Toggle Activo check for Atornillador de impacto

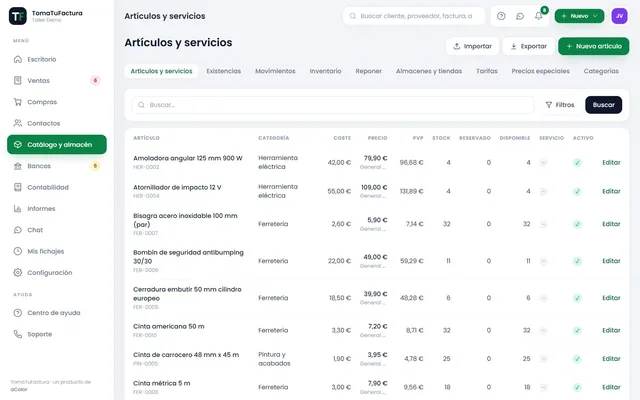click(577, 191)
